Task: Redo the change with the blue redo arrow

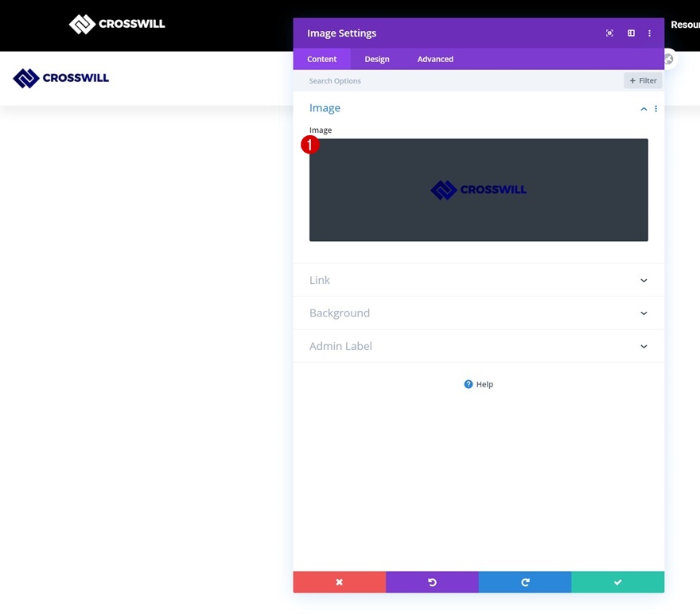Action: click(524, 581)
